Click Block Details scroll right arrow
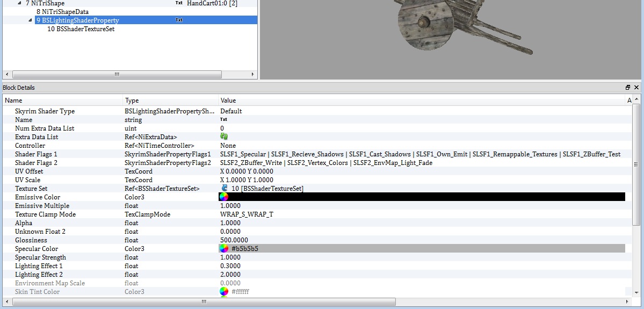This screenshot has height=309, width=644. 628,302
